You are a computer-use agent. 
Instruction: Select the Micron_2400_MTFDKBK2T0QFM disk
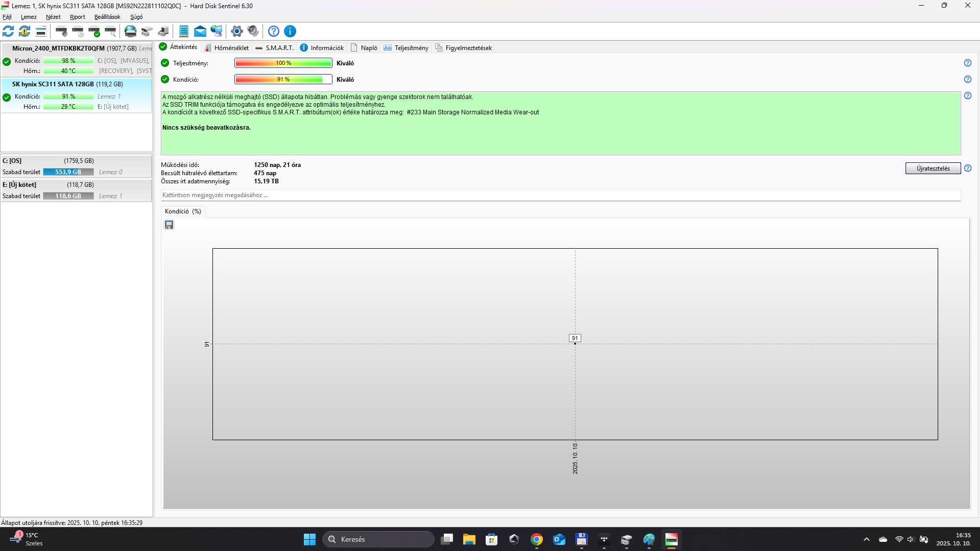(x=77, y=60)
